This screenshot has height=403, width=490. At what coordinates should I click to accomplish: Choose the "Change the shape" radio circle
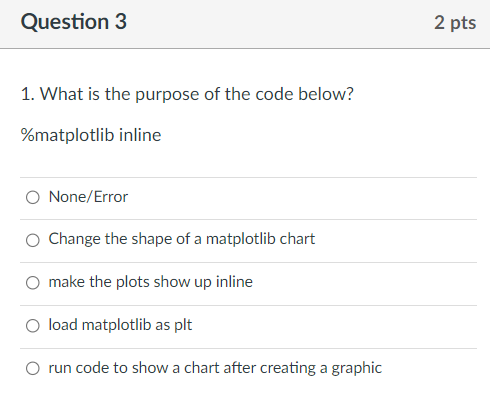tap(33, 240)
